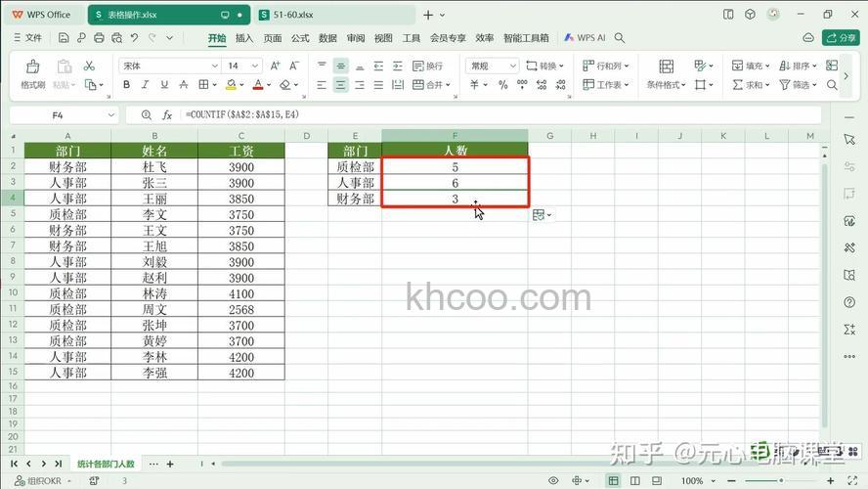This screenshot has height=489, width=868.
Task: Toggle Wrap Text (换行)
Action: click(428, 66)
